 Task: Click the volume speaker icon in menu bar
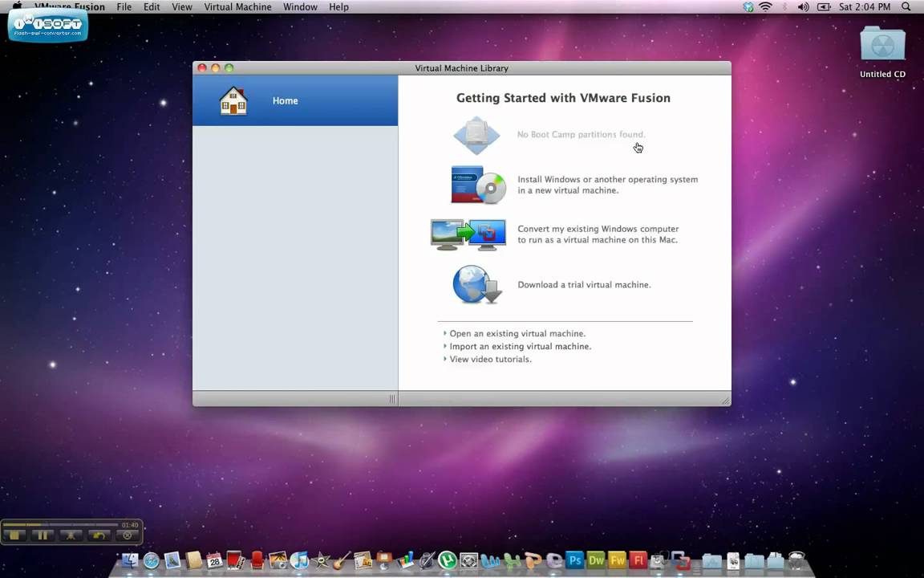[x=803, y=7]
